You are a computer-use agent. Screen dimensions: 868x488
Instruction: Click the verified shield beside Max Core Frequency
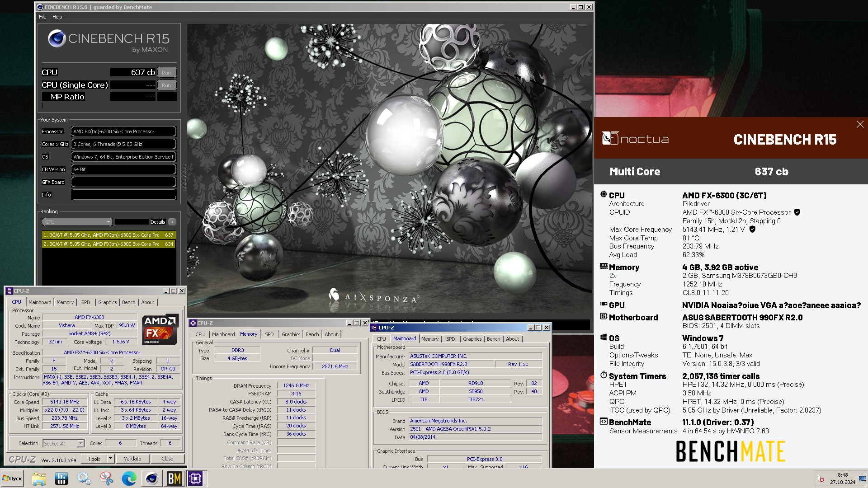coord(752,229)
